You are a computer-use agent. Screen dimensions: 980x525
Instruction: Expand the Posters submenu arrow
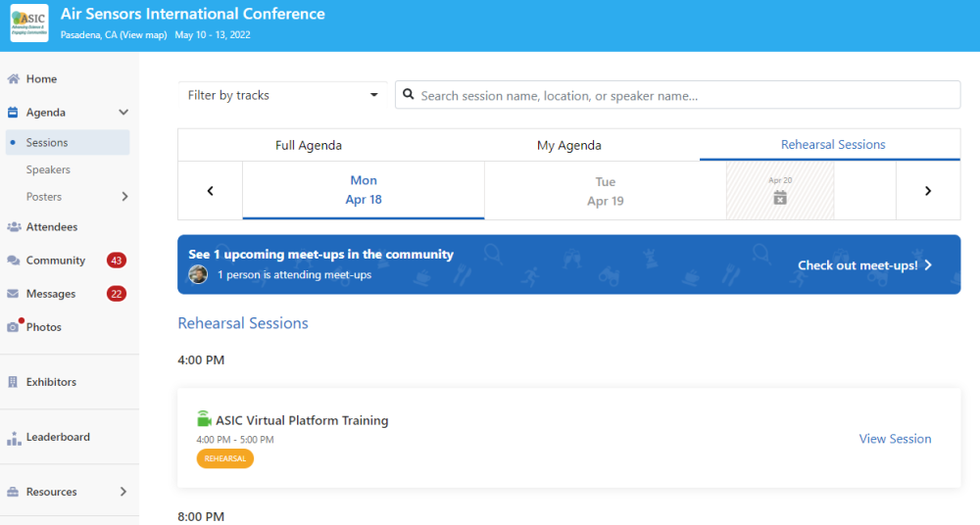click(x=124, y=197)
